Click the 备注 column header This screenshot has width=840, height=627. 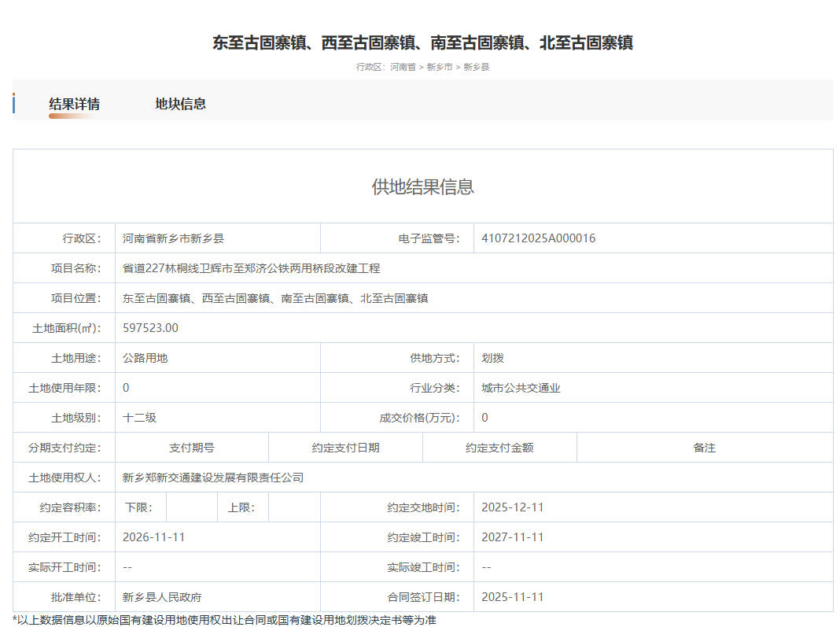pos(704,448)
